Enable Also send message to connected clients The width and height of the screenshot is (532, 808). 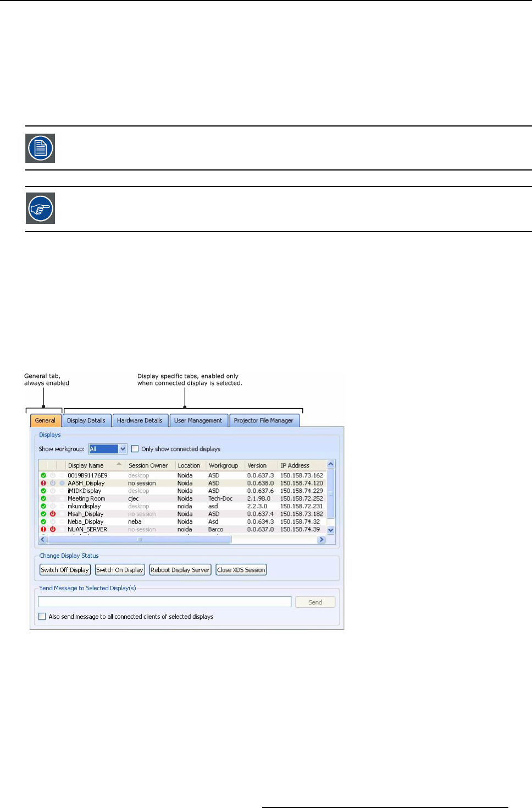point(42,617)
